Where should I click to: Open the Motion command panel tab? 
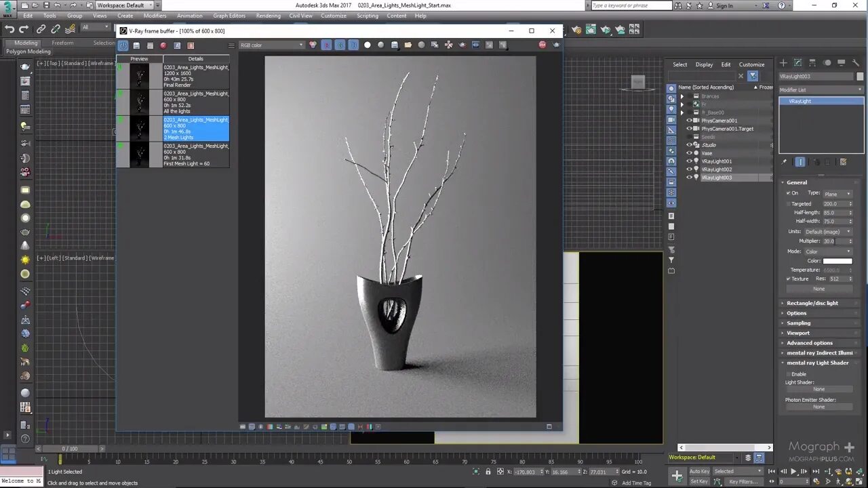(x=827, y=63)
